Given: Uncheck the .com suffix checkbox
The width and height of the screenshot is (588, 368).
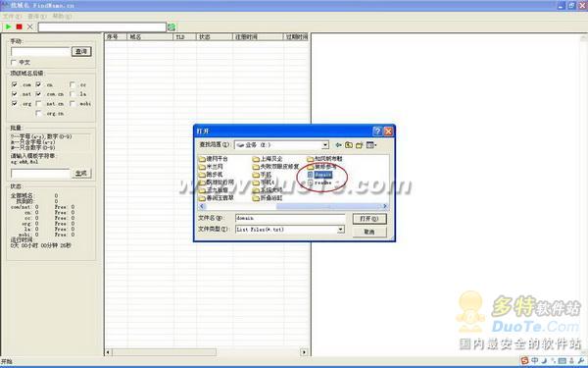Looking at the screenshot, I should 15,84.
